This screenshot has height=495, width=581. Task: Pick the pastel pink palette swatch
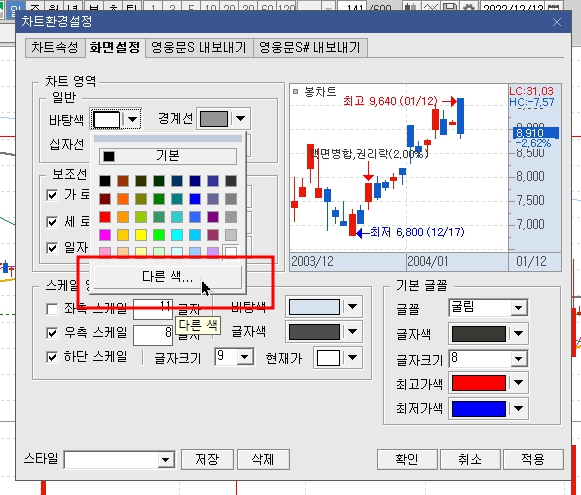click(x=105, y=252)
